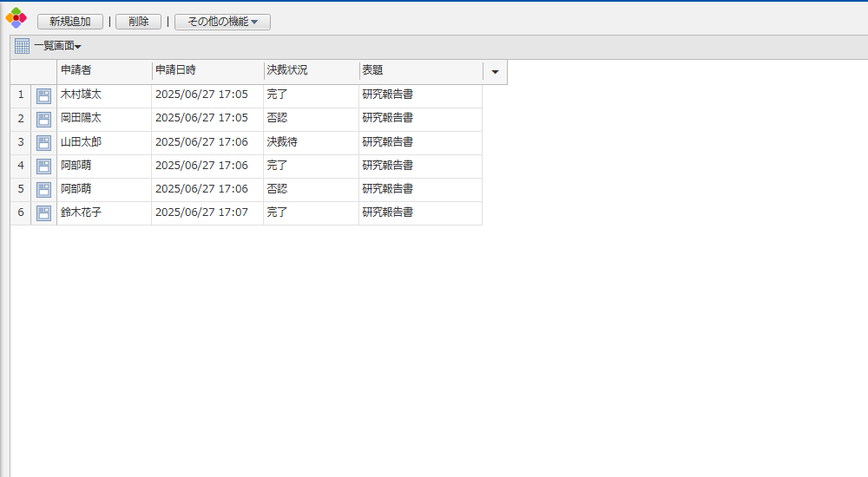The width and height of the screenshot is (868, 477).
Task: Open the detail icon for 木村雄太's row
Action: tap(43, 95)
